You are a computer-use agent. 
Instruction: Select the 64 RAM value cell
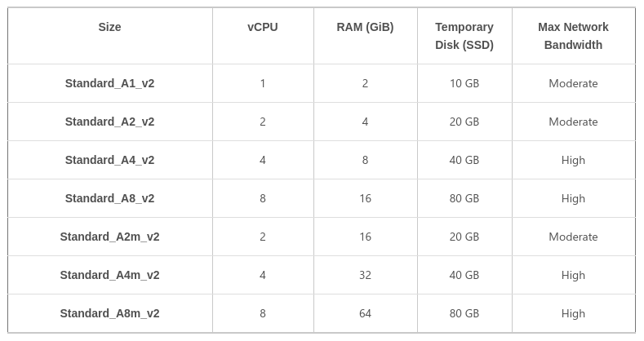click(365, 313)
